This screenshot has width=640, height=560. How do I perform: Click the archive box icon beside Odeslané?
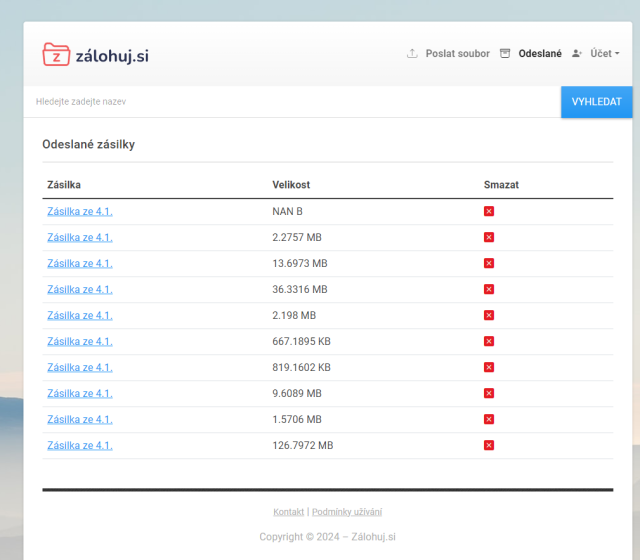[x=505, y=54]
